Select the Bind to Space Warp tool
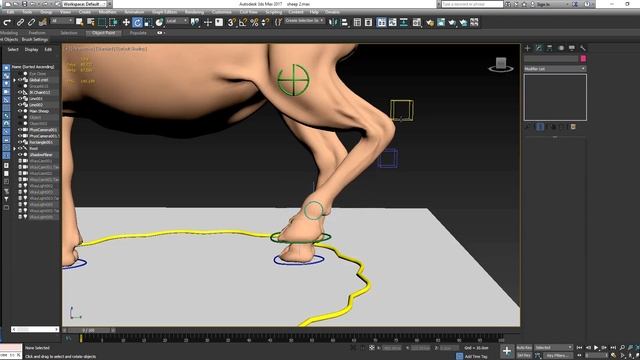The image size is (640, 360). pyautogui.click(x=42, y=22)
